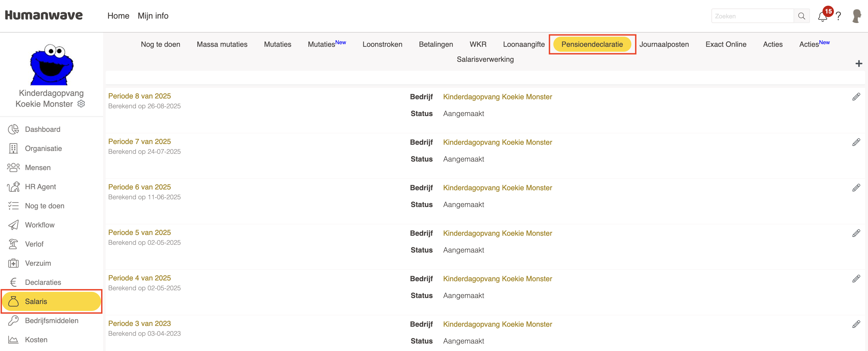Click 'Berekend op 26-08-2025' text
This screenshot has width=868, height=351.
point(144,106)
